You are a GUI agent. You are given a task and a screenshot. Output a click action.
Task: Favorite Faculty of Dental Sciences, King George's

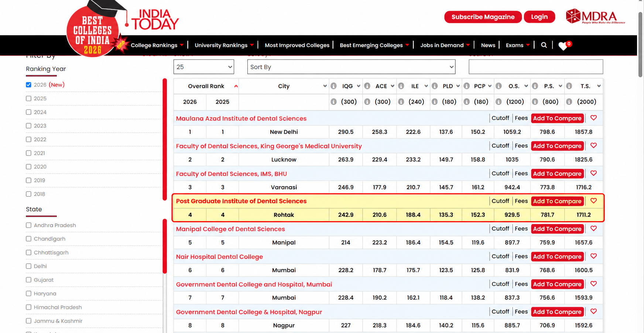[x=593, y=145]
